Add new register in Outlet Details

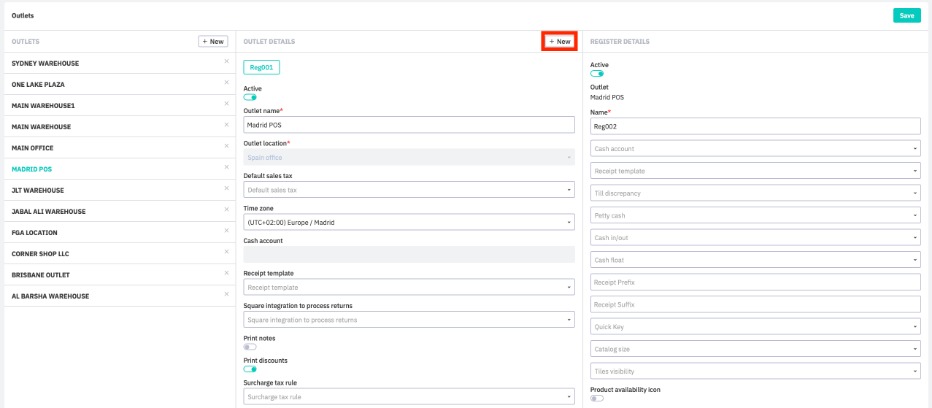click(560, 42)
